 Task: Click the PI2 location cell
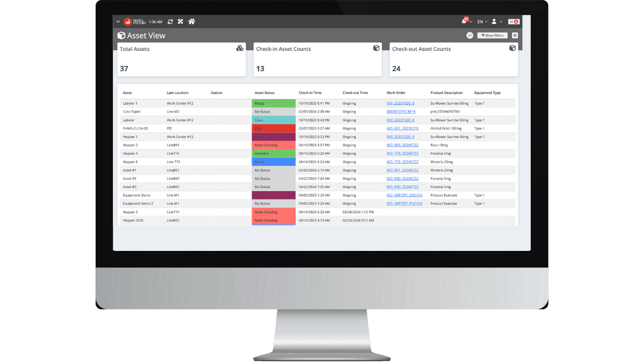170,128
